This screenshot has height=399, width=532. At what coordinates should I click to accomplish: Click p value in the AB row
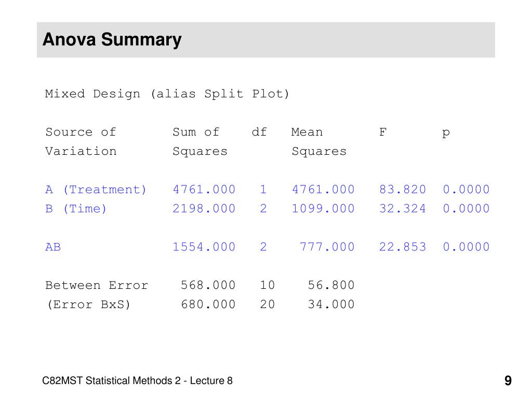(466, 247)
